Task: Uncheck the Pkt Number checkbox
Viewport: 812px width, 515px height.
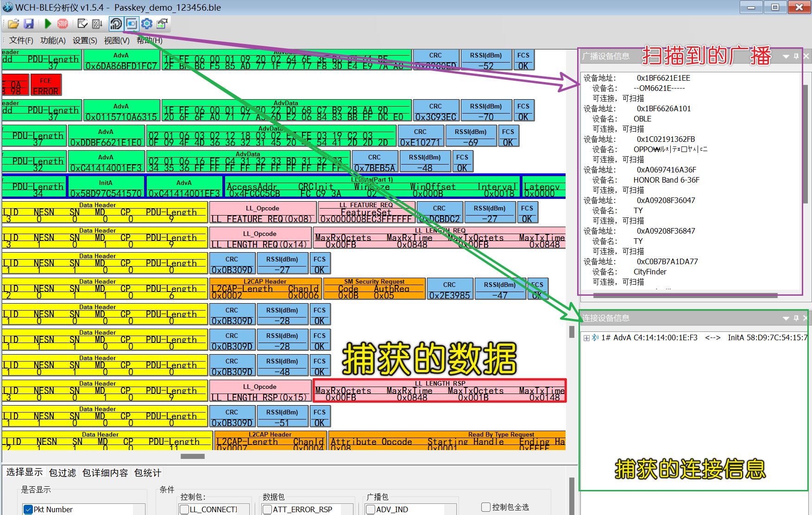Action: 28,509
